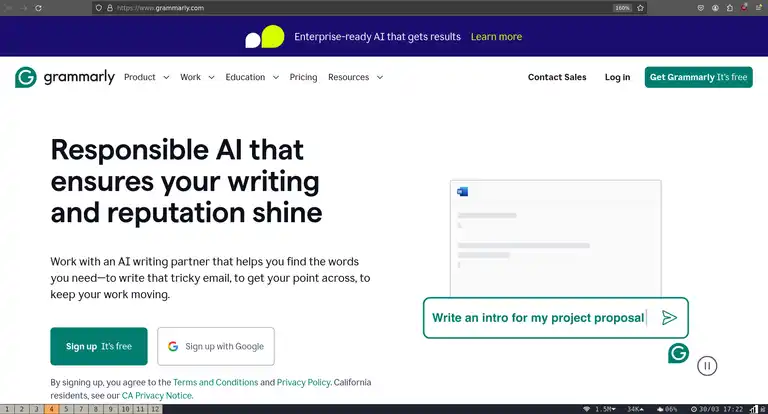Click Sign up with Google button
768x414 pixels.
point(216,346)
